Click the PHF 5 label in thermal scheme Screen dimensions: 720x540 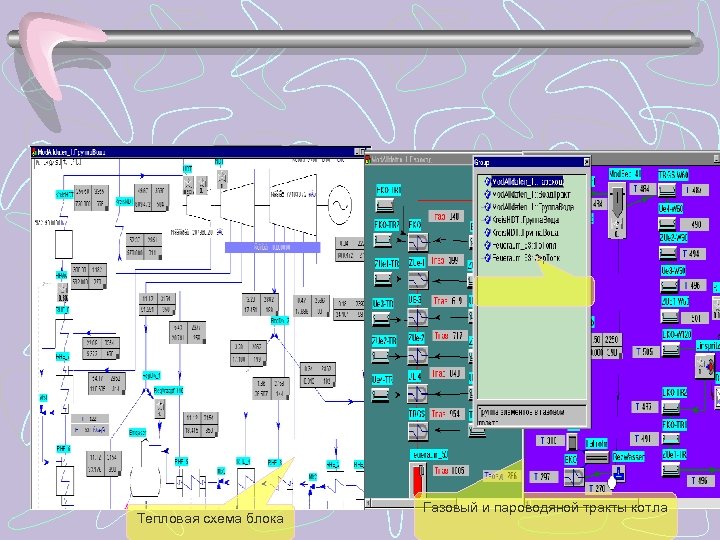181,461
